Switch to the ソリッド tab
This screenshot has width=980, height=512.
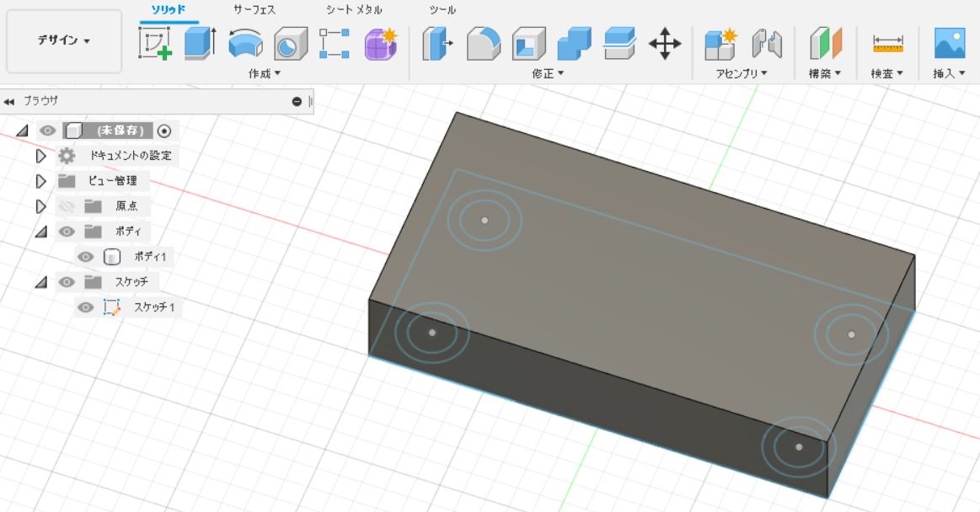pos(169,10)
